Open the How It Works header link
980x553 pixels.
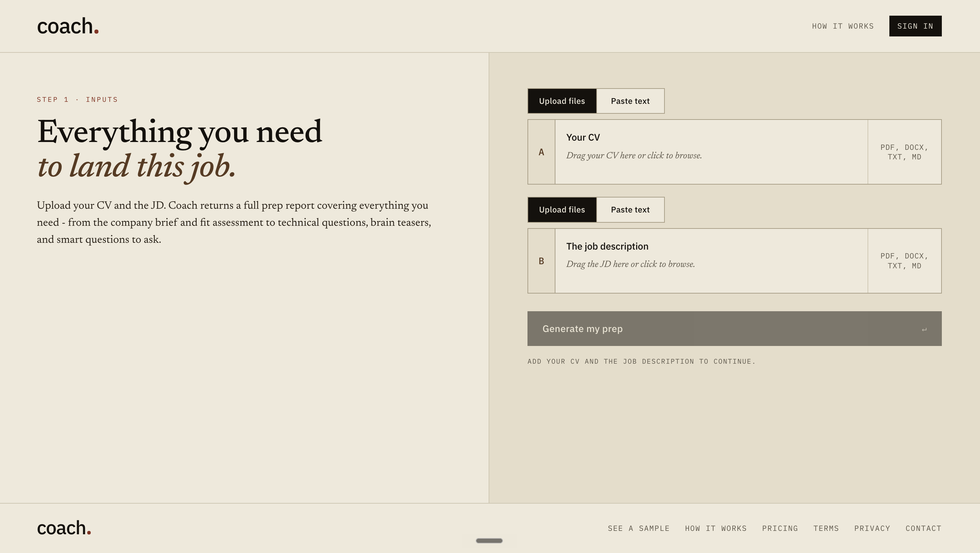pos(843,26)
